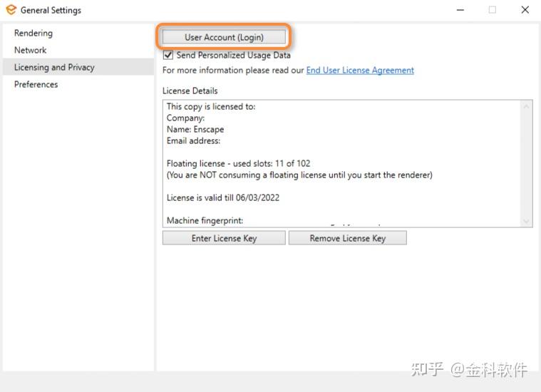Click the Enter License Key button
The image size is (541, 392).
click(x=224, y=238)
